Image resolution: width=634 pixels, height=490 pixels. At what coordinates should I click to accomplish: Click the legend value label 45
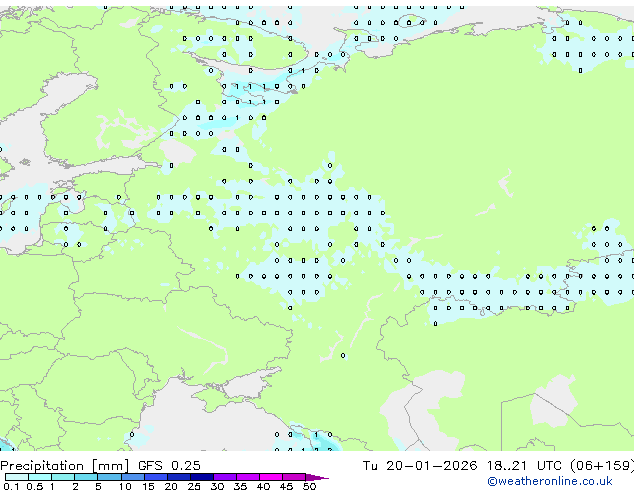(286, 486)
